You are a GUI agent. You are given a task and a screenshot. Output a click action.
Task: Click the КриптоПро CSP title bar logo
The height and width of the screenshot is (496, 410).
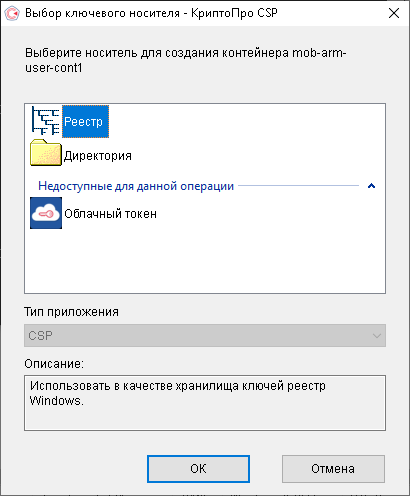click(x=12, y=13)
